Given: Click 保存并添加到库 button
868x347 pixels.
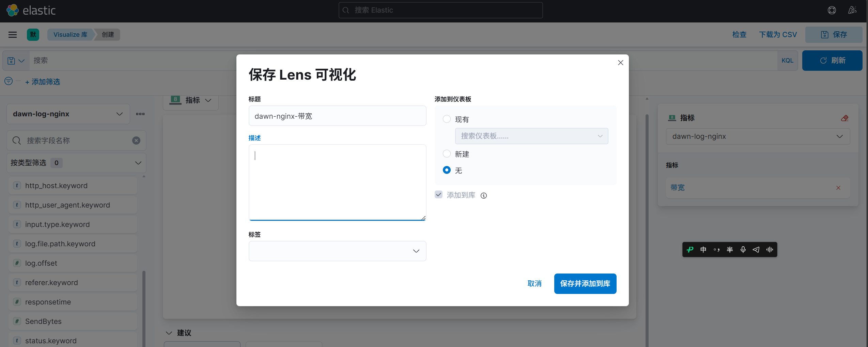Looking at the screenshot, I should 585,284.
